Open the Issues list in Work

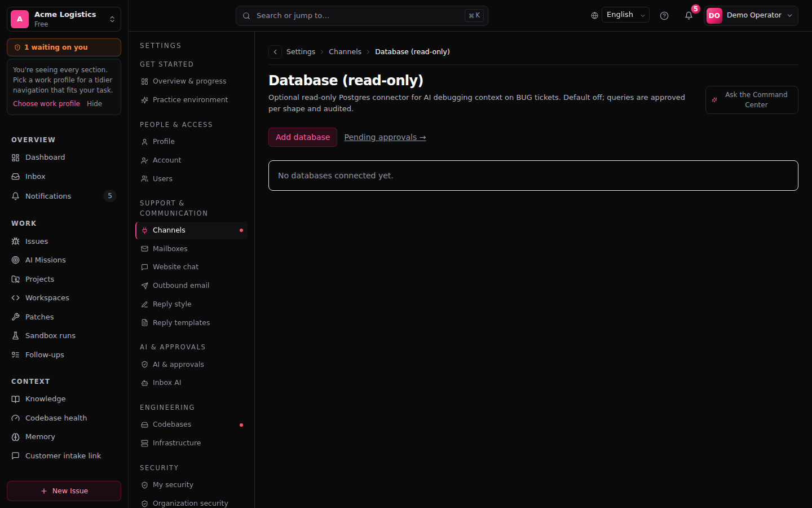(x=64, y=242)
